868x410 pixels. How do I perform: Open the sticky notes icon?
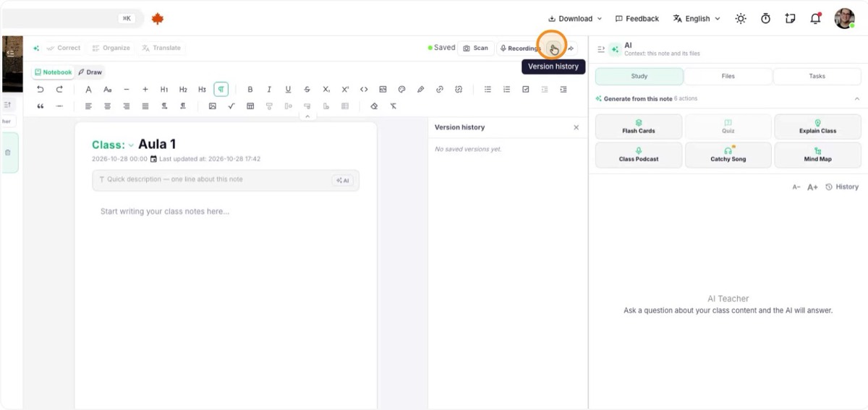tap(791, 19)
